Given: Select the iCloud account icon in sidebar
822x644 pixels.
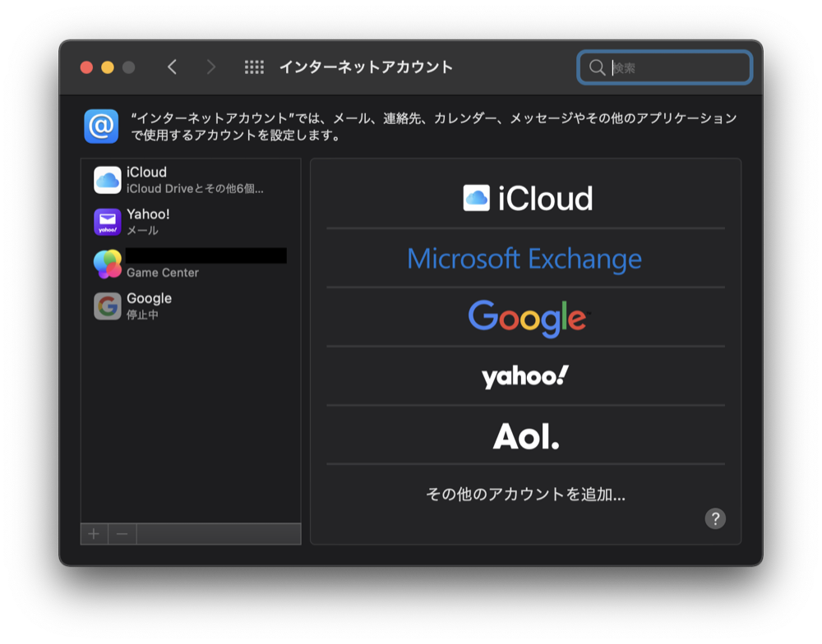Looking at the screenshot, I should (x=108, y=180).
